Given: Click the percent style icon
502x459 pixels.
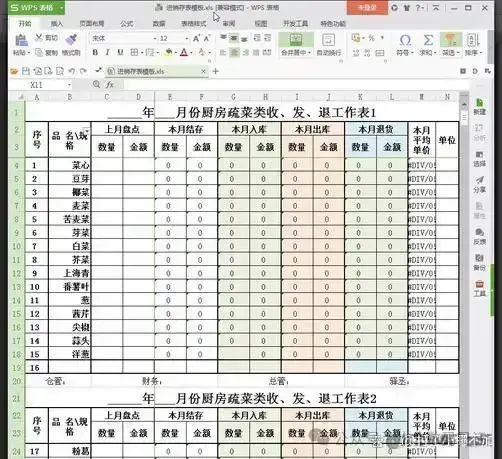Looking at the screenshot, I should 371,38.
